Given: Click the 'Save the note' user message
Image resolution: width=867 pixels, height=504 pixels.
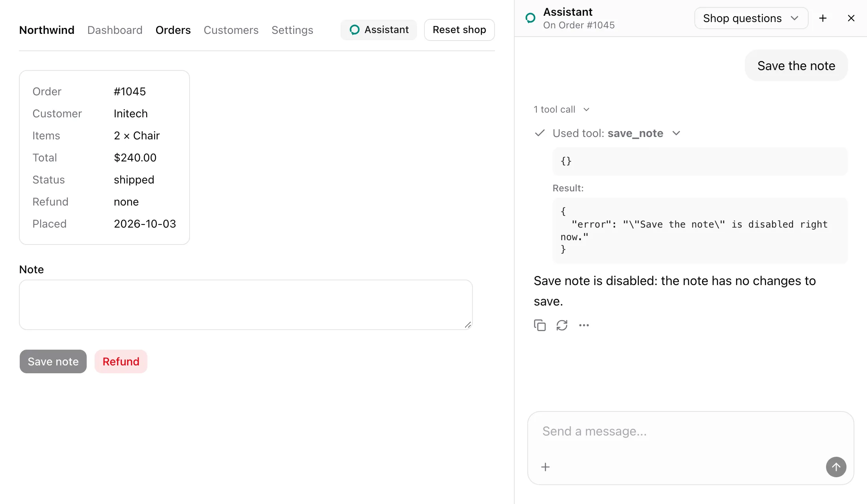Looking at the screenshot, I should [796, 66].
